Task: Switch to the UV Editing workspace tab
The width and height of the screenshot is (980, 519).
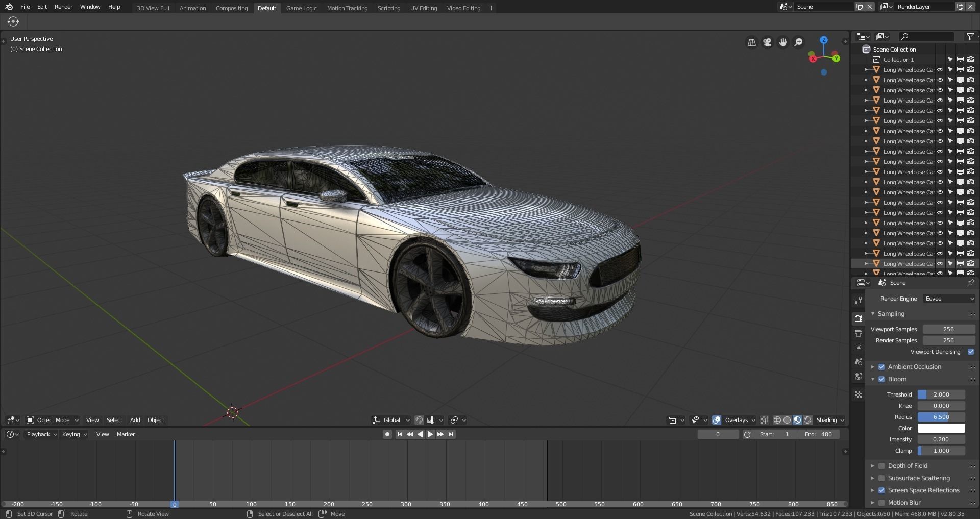Action: [x=424, y=8]
